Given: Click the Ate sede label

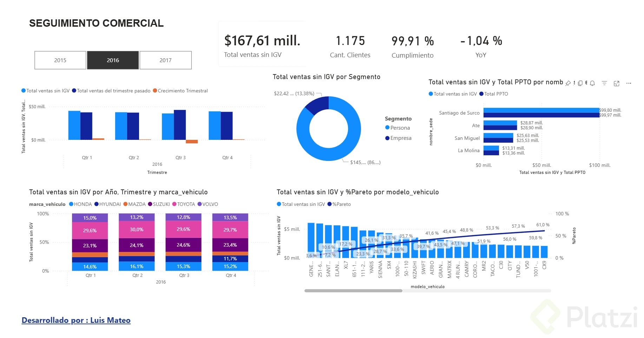Looking at the screenshot, I should [476, 125].
